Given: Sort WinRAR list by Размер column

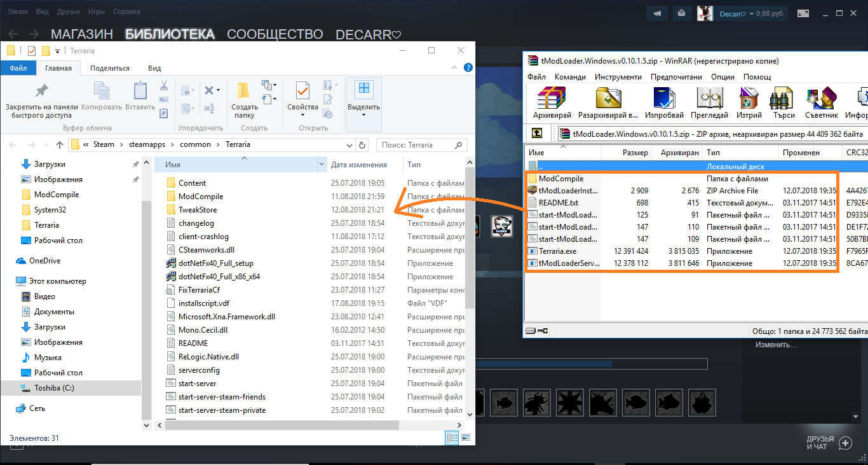Looking at the screenshot, I should pyautogui.click(x=626, y=153).
